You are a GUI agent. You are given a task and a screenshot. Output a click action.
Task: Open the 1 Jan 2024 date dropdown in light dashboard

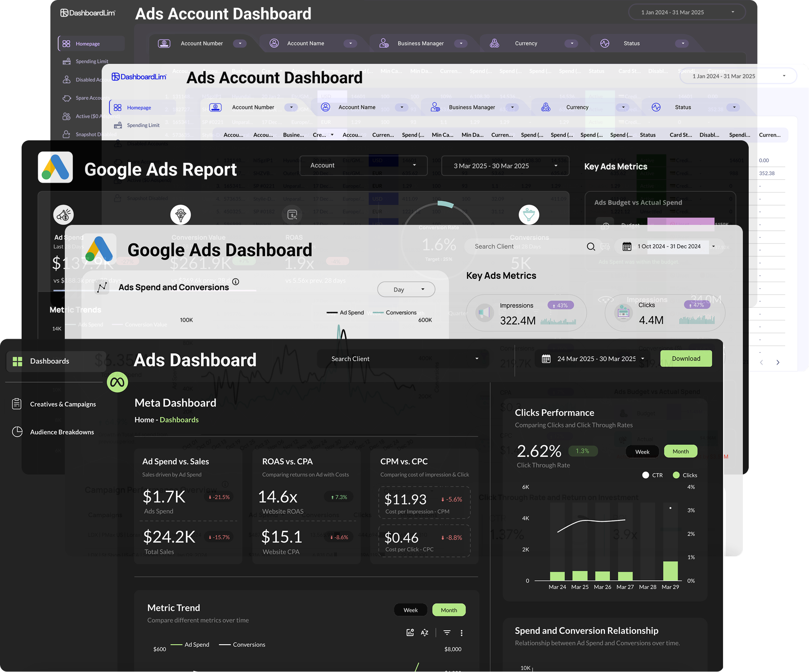(x=738, y=76)
